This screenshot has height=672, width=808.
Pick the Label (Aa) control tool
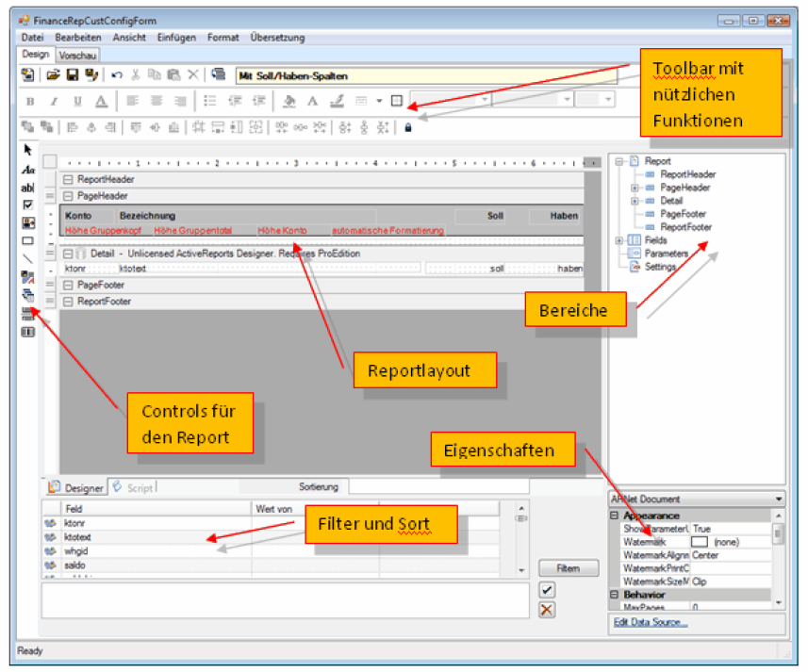[x=27, y=169]
